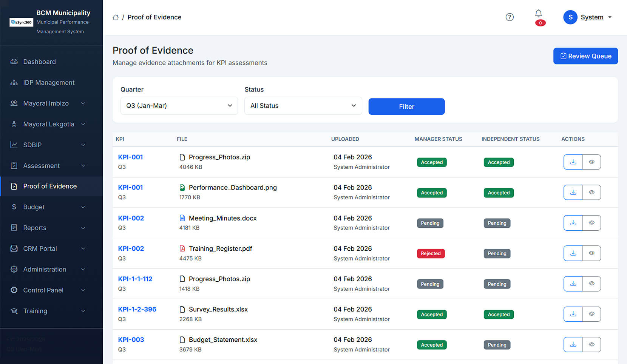View Performance_Dashboard.png with eye icon

click(591, 193)
